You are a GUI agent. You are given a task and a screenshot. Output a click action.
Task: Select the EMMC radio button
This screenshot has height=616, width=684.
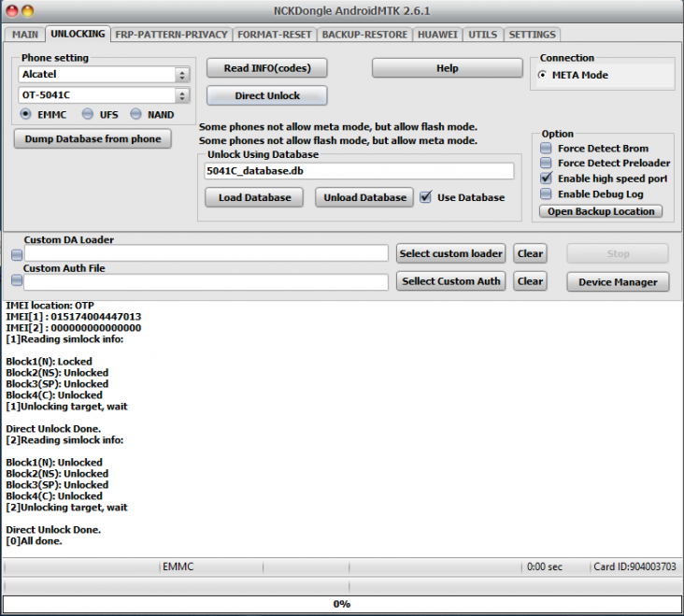26,114
